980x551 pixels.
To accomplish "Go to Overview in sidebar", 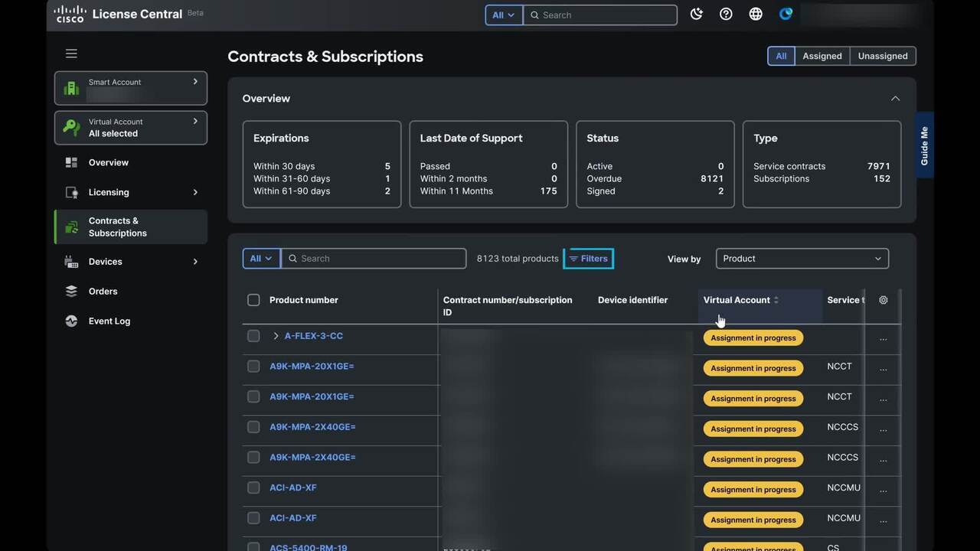I will pyautogui.click(x=109, y=162).
